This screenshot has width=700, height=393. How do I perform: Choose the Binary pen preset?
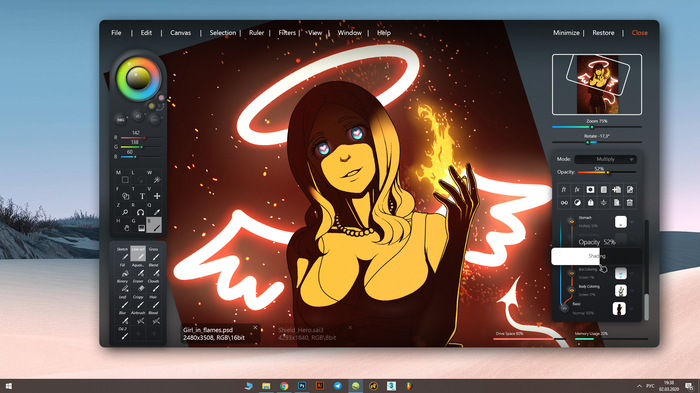(x=123, y=286)
